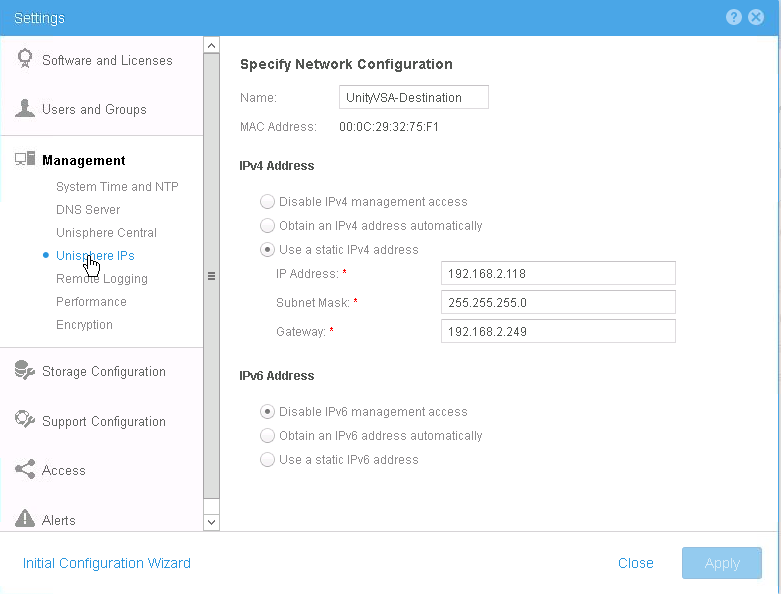Select Use a static IPv6 address
This screenshot has width=781, height=594.
pyautogui.click(x=268, y=460)
